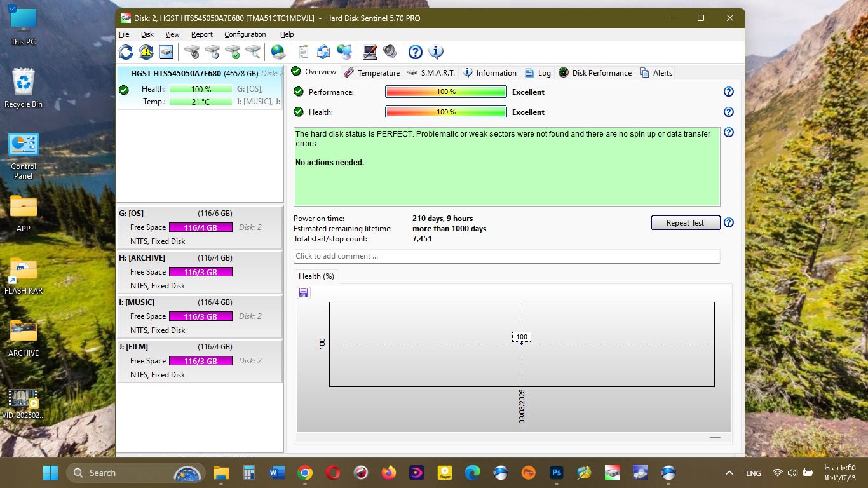Viewport: 868px width, 488px height.
Task: Click the help icon beside Health bar
Action: (x=729, y=112)
